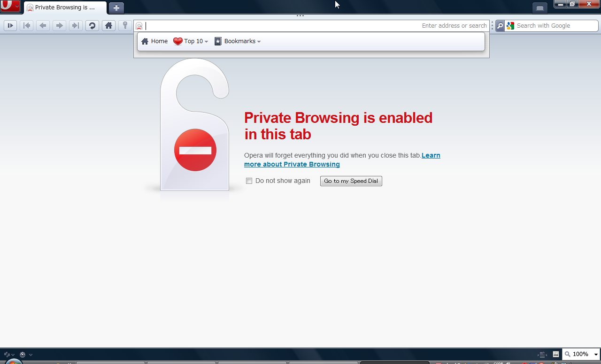The height and width of the screenshot is (364, 601).
Task: Toggle images with the status bar image icon
Action: tap(556, 354)
